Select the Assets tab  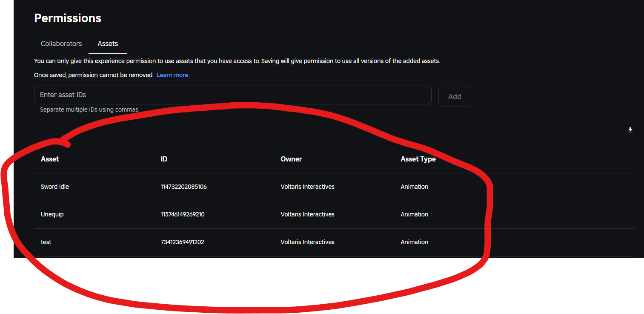pos(108,43)
